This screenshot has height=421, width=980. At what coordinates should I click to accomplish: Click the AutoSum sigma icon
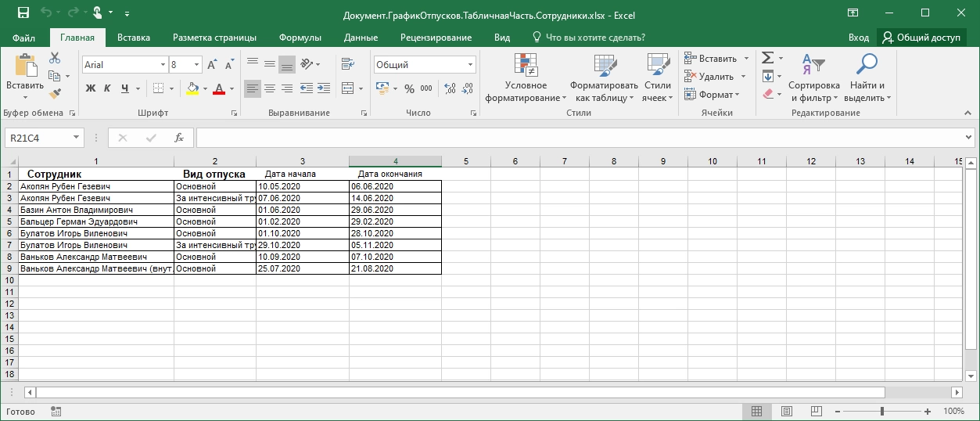pyautogui.click(x=767, y=58)
